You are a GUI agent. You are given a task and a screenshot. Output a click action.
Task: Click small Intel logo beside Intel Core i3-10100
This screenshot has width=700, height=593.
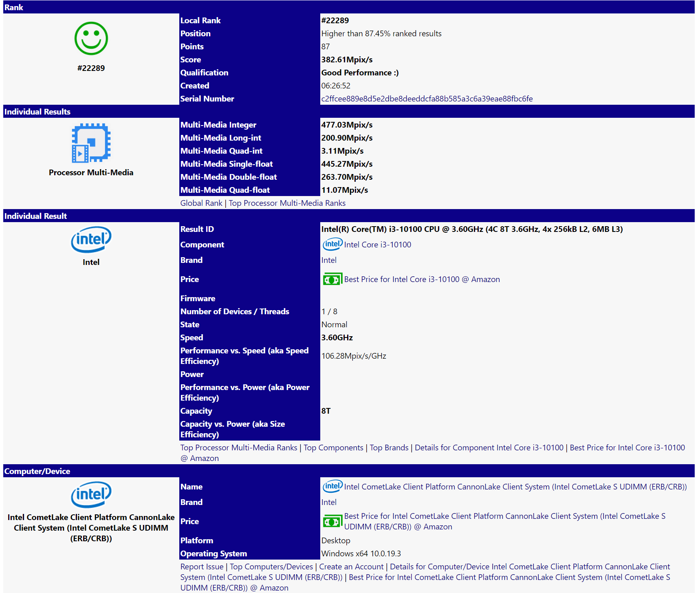coord(332,244)
